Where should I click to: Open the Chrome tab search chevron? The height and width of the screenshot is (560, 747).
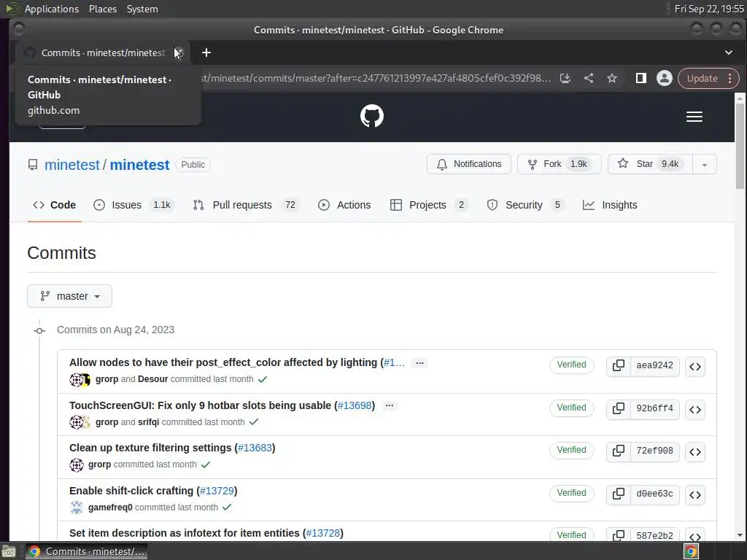tap(729, 52)
